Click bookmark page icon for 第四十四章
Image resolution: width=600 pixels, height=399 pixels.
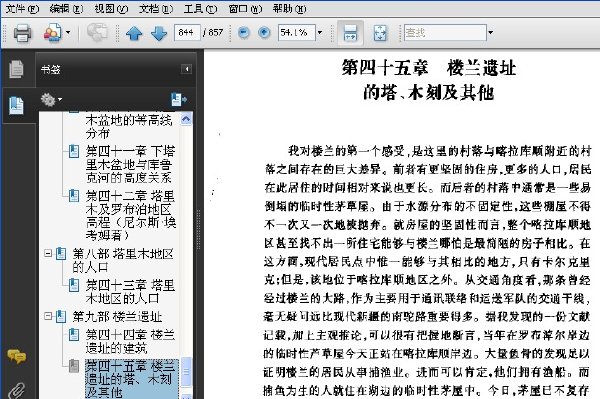(74, 335)
